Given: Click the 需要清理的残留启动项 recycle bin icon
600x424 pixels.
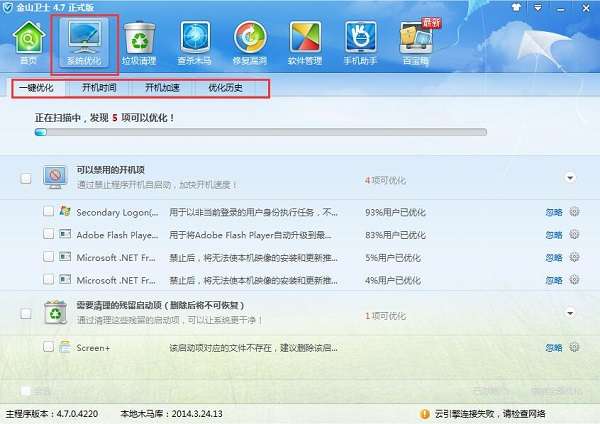Looking at the screenshot, I should (x=55, y=312).
